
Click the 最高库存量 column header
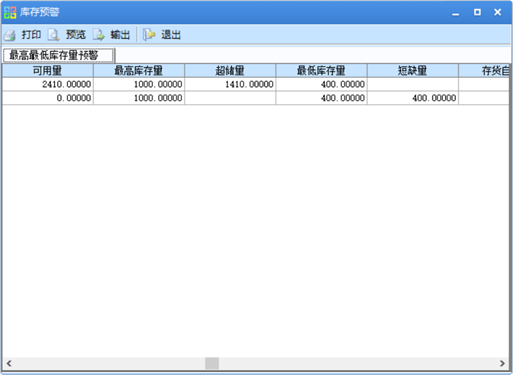139,71
